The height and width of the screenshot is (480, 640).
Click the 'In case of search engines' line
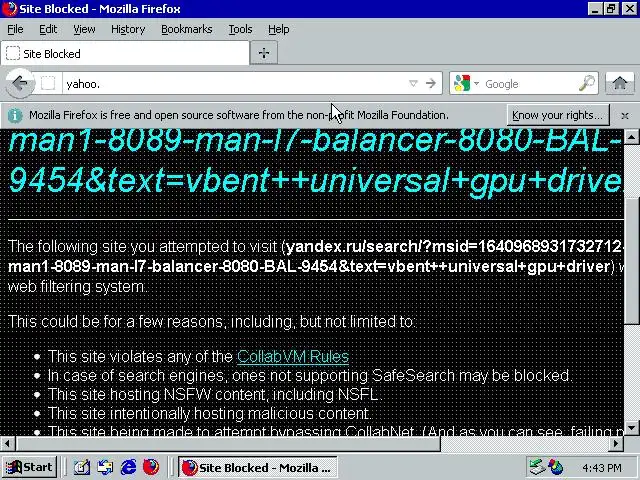(309, 376)
